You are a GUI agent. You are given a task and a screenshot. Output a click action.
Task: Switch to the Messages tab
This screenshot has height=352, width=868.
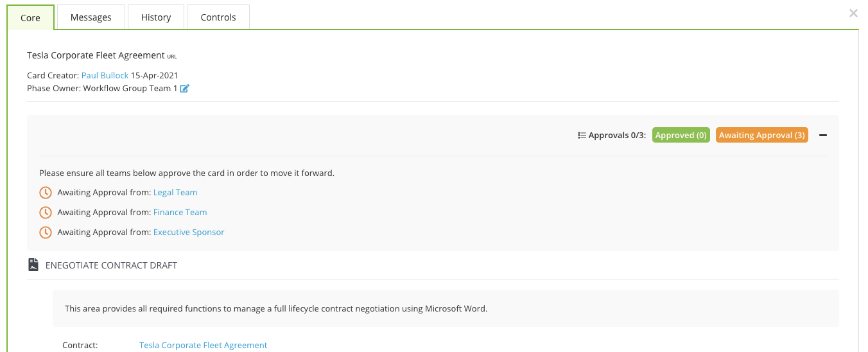91,17
